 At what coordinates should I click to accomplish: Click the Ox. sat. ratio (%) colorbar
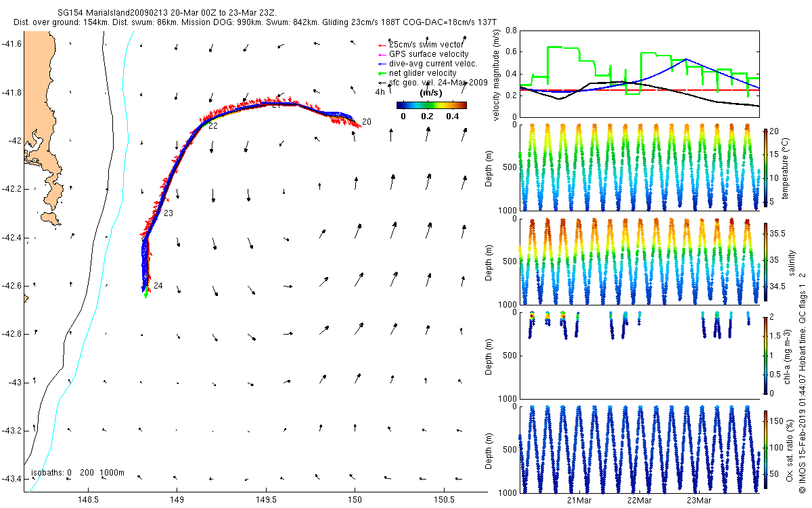click(x=765, y=449)
